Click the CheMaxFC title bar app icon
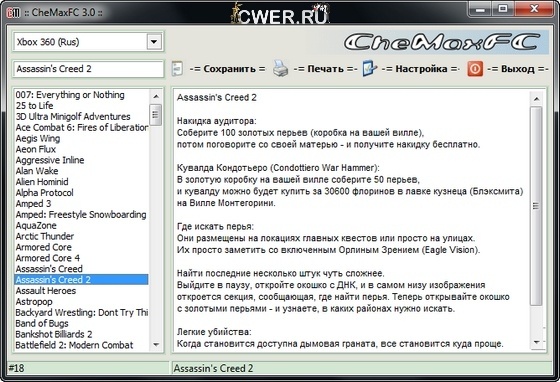 [x=14, y=13]
